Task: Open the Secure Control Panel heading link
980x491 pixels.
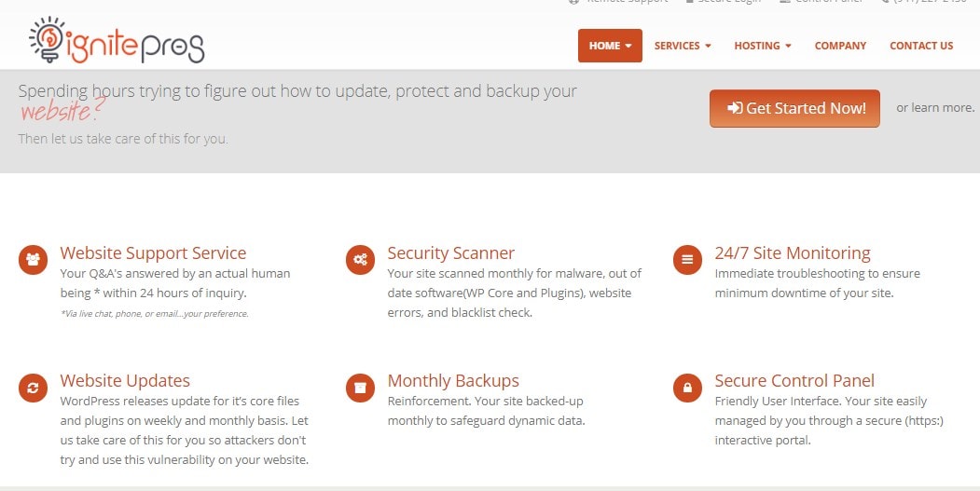Action: pyautogui.click(x=794, y=380)
